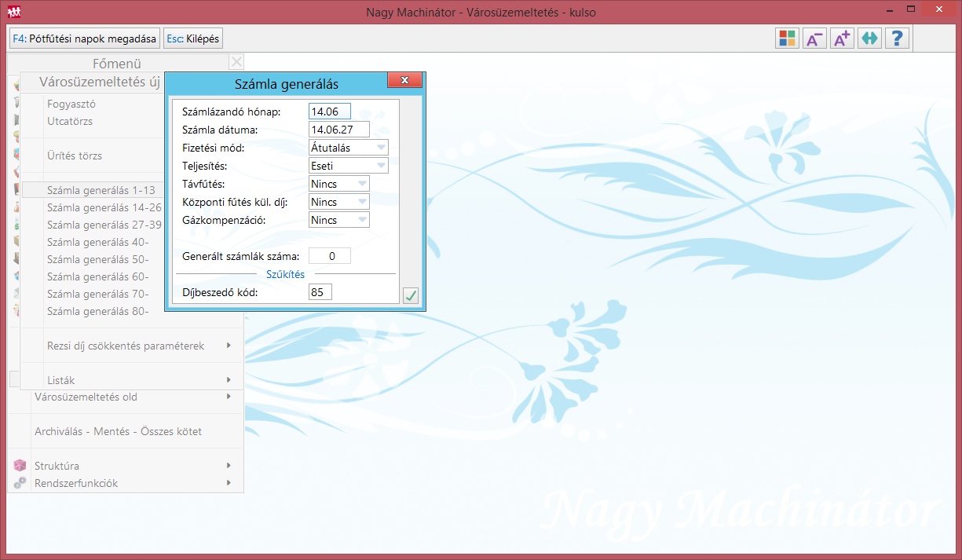Click the Főmenü panel title
Image resolution: width=962 pixels, height=560 pixels.
click(x=118, y=64)
